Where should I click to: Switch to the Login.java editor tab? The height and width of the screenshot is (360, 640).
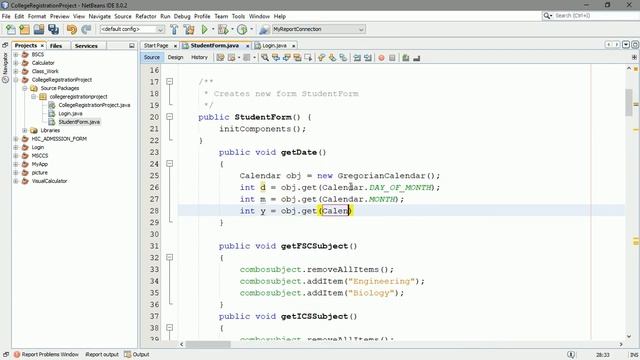(274, 46)
